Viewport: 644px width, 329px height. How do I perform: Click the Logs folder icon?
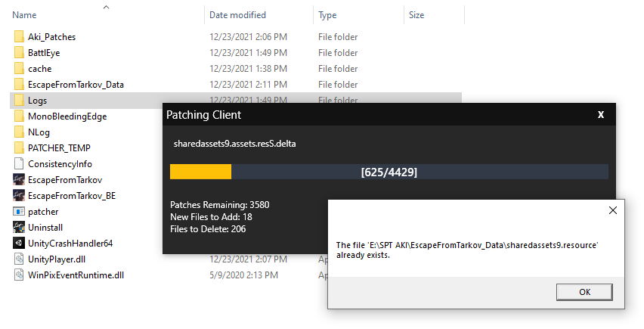point(19,101)
